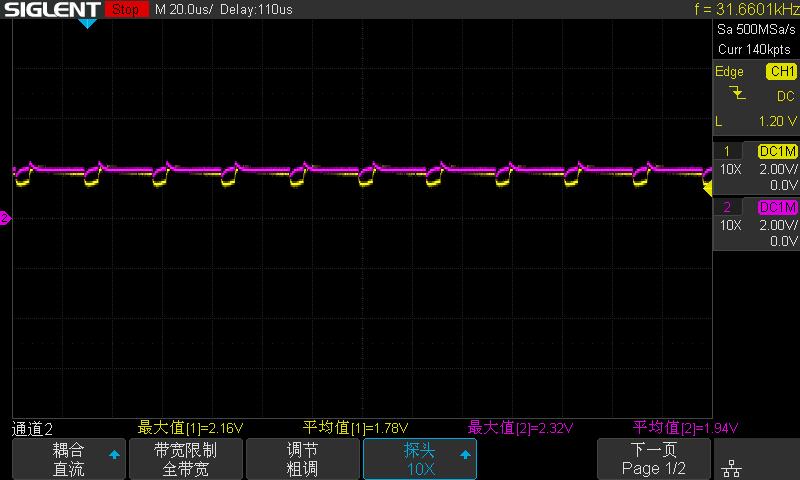Click the 平均值[2]=1.94V measurement
800x480 pixels.
(x=685, y=428)
